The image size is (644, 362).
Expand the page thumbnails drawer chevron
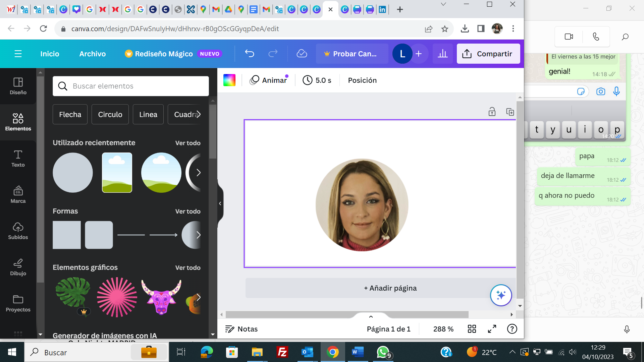[371, 316]
